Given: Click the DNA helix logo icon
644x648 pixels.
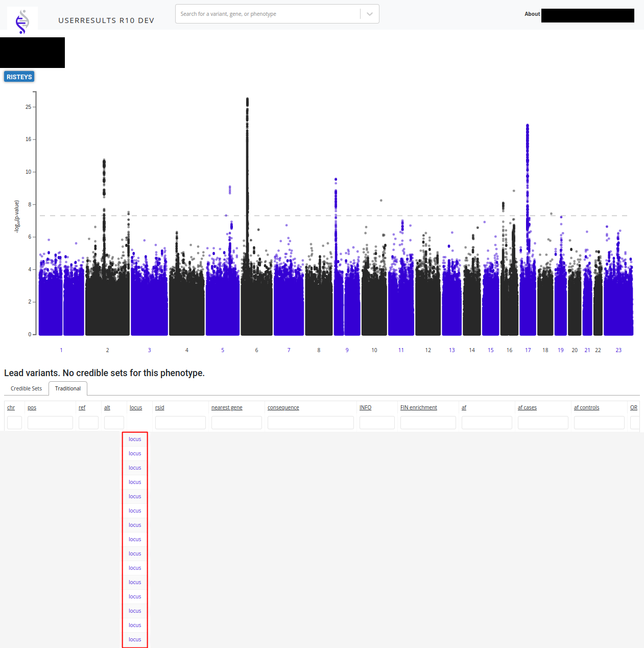Looking at the screenshot, I should pyautogui.click(x=22, y=21).
